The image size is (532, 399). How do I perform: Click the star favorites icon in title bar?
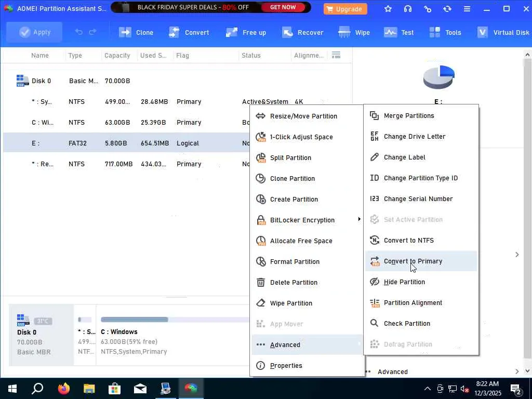(x=388, y=9)
